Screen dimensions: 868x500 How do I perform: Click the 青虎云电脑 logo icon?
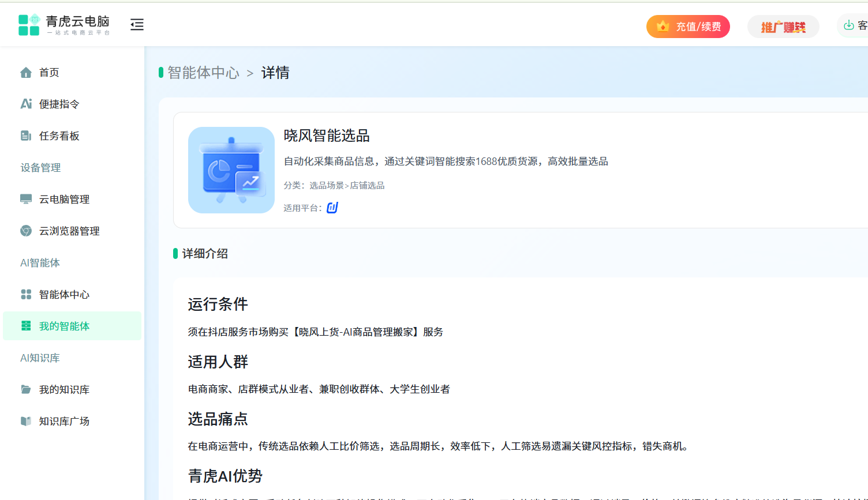[29, 25]
